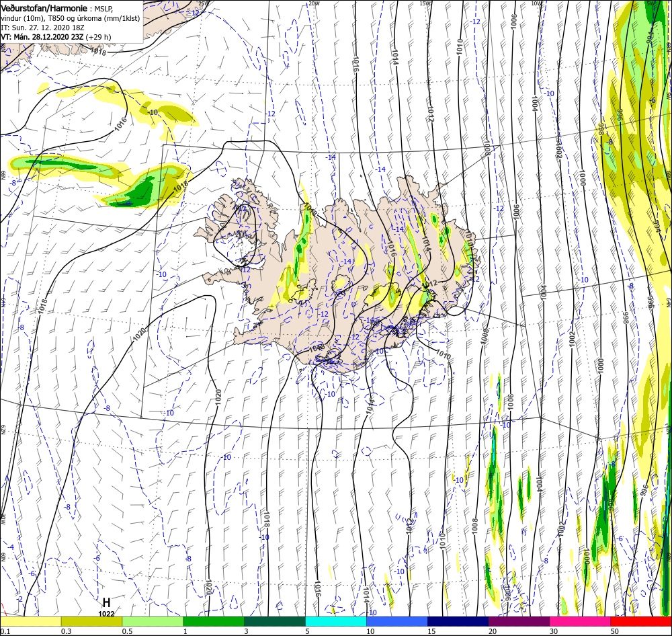Click the red 50+ mm legend swatch
Screen dimensions: 672x636
click(641, 622)
